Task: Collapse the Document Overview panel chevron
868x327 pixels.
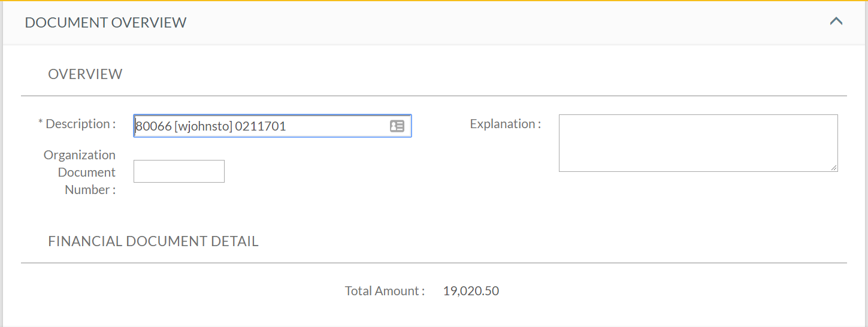Action: 836,21
